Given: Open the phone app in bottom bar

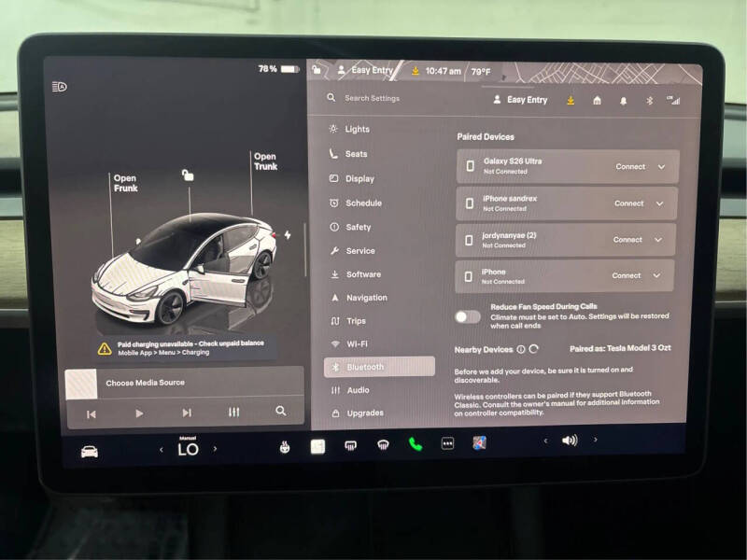Looking at the screenshot, I should [x=416, y=444].
